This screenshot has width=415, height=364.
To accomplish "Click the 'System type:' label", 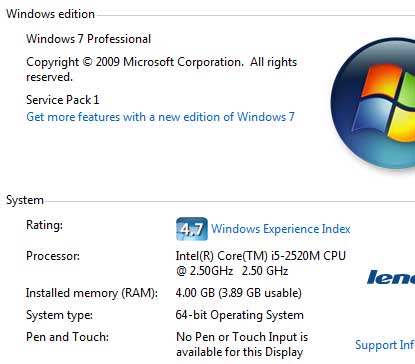I will click(59, 315).
